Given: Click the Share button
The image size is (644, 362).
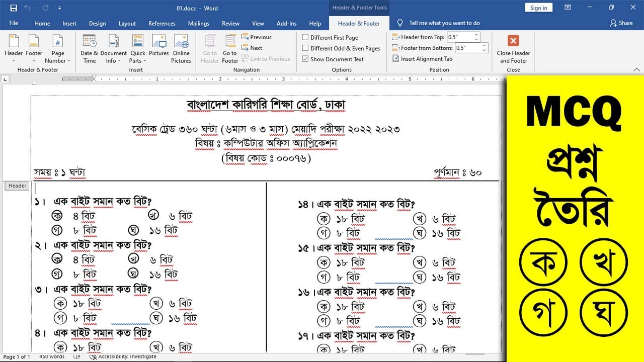Looking at the screenshot, I should (x=621, y=23).
